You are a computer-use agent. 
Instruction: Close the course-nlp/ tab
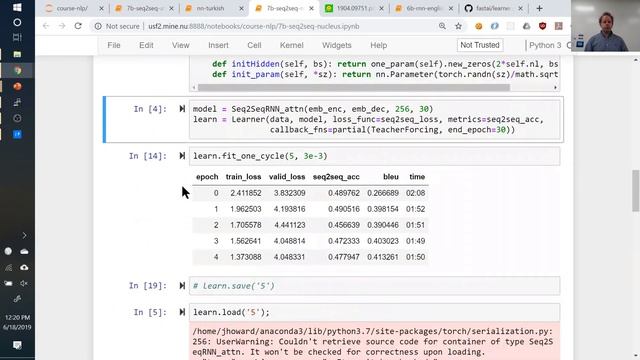pos(101,8)
